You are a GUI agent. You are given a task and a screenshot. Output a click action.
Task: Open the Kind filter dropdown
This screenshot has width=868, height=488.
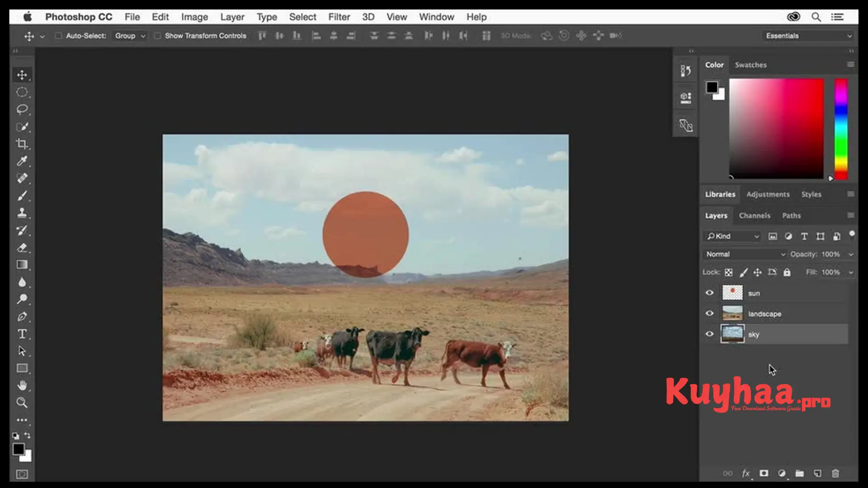[x=732, y=236]
